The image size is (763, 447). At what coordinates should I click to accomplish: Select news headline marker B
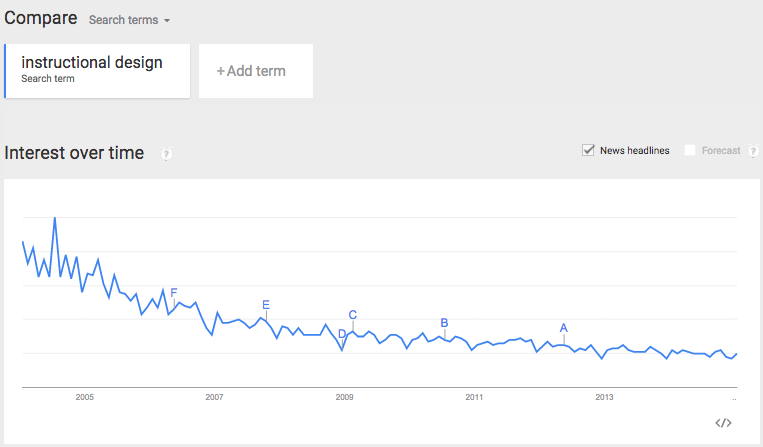coord(445,322)
